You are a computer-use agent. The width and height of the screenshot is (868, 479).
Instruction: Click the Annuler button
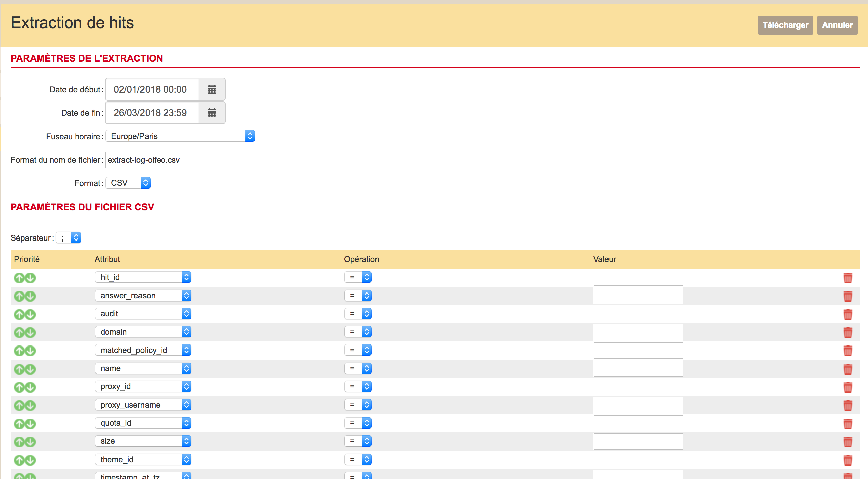click(837, 25)
